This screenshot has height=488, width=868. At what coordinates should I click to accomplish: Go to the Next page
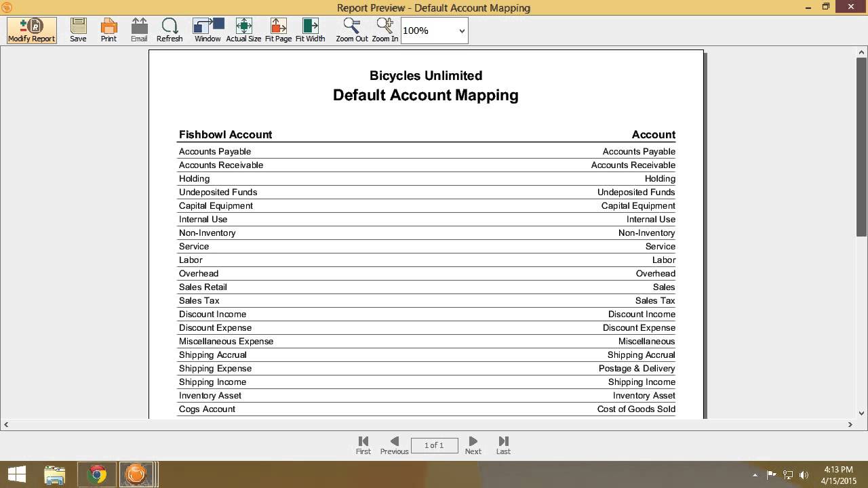coord(473,445)
